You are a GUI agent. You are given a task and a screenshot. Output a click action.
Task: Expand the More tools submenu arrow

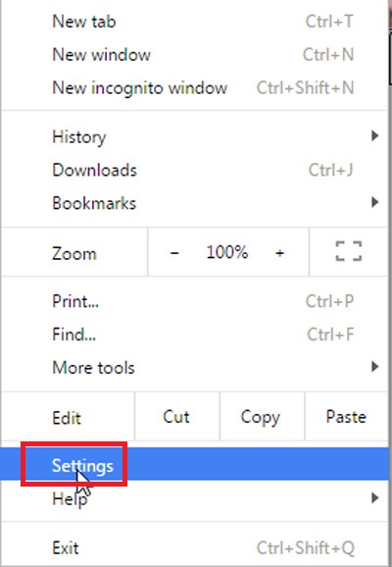click(x=374, y=367)
